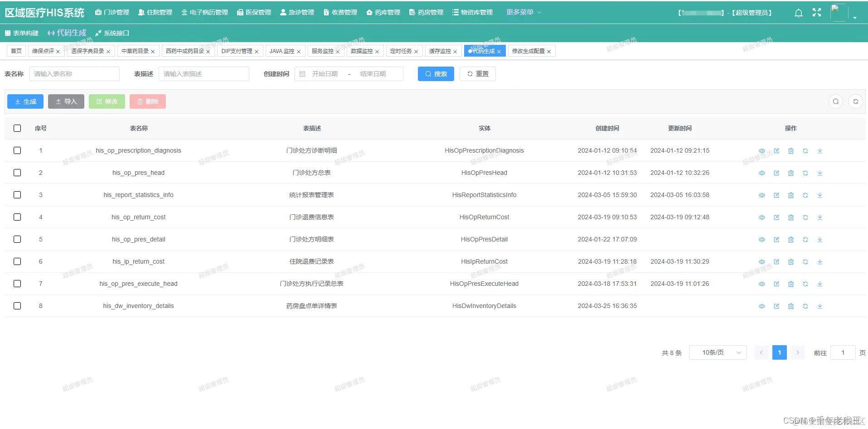The height and width of the screenshot is (429, 868).
Task: Open the user avatar dropdown arrow
Action: (854, 16)
